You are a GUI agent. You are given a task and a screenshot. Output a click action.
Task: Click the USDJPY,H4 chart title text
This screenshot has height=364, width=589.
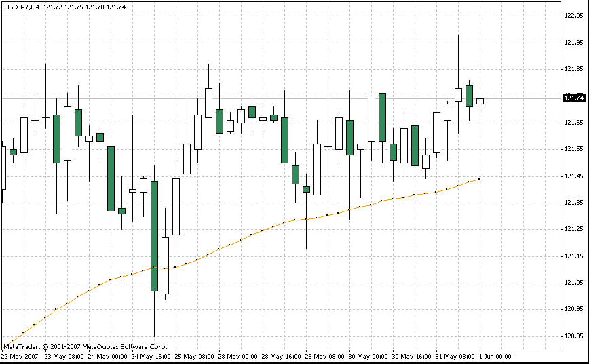21,6
